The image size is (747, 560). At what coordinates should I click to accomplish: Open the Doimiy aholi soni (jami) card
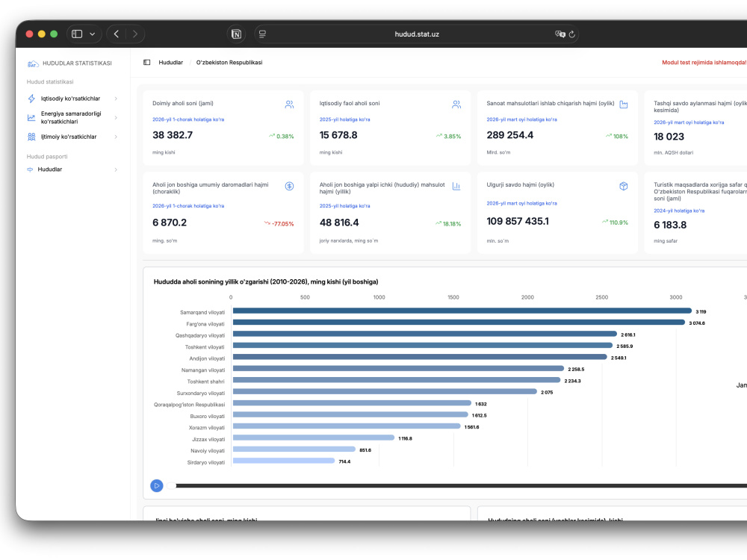pyautogui.click(x=223, y=128)
